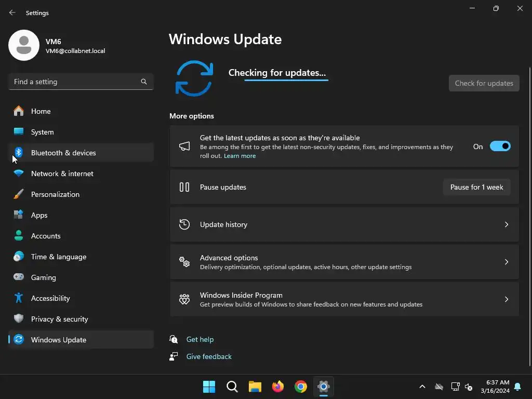This screenshot has width=532, height=399.
Task: Click the Windows Update page title
Action: [225, 39]
